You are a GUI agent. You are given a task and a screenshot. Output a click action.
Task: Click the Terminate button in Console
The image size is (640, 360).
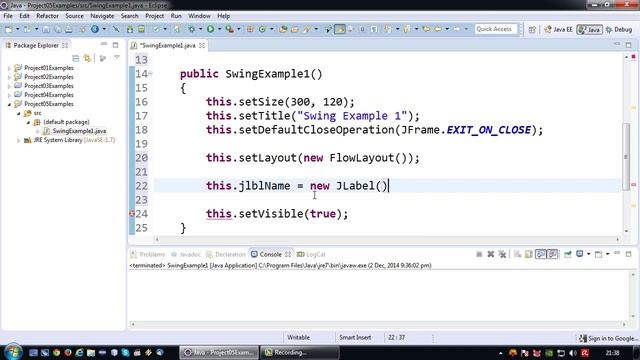[x=479, y=254]
